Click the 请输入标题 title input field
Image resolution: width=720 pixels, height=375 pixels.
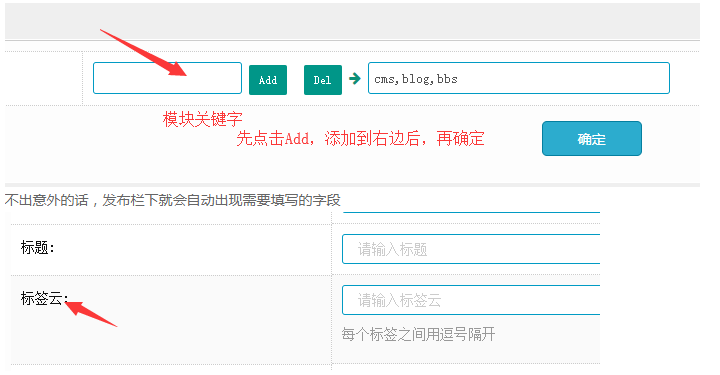pos(471,249)
